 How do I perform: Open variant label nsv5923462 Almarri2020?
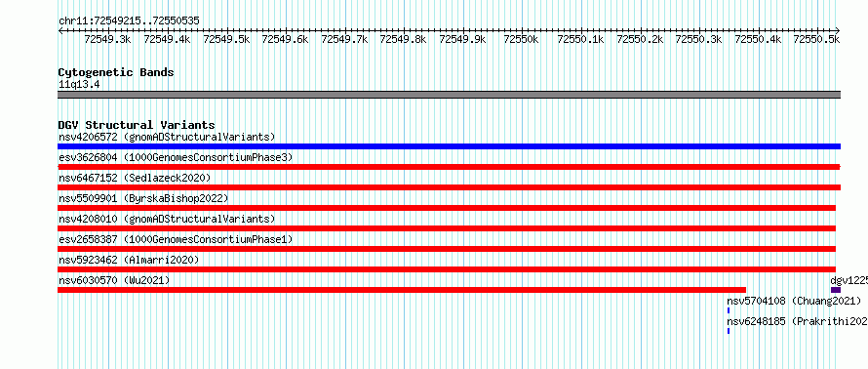[x=129, y=260]
